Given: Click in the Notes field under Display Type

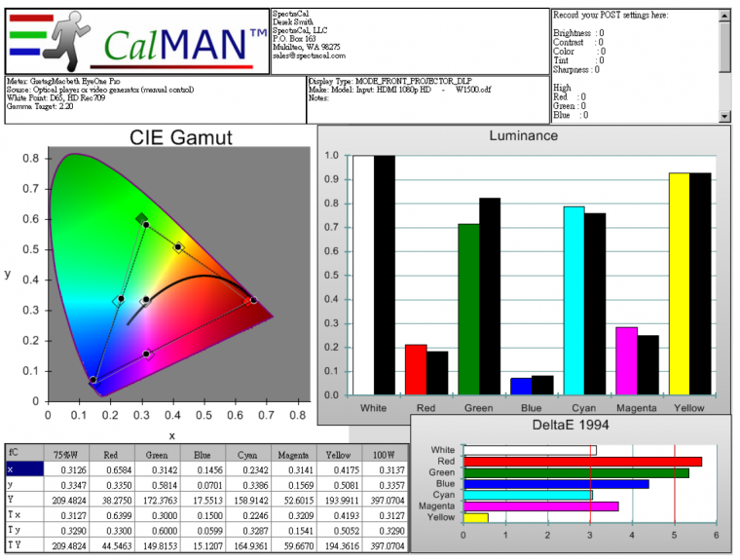Looking at the screenshot, I should click(x=428, y=98).
